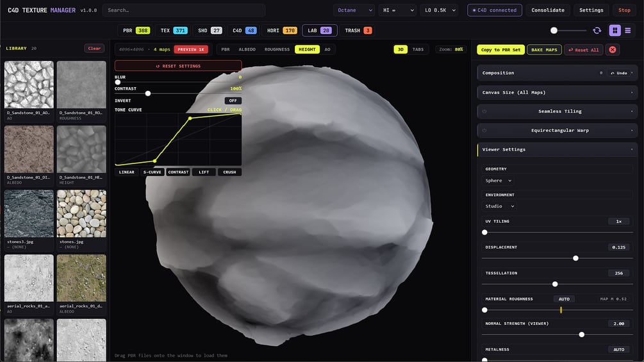Apply the S-CURVE tone curve preset

tap(153, 172)
